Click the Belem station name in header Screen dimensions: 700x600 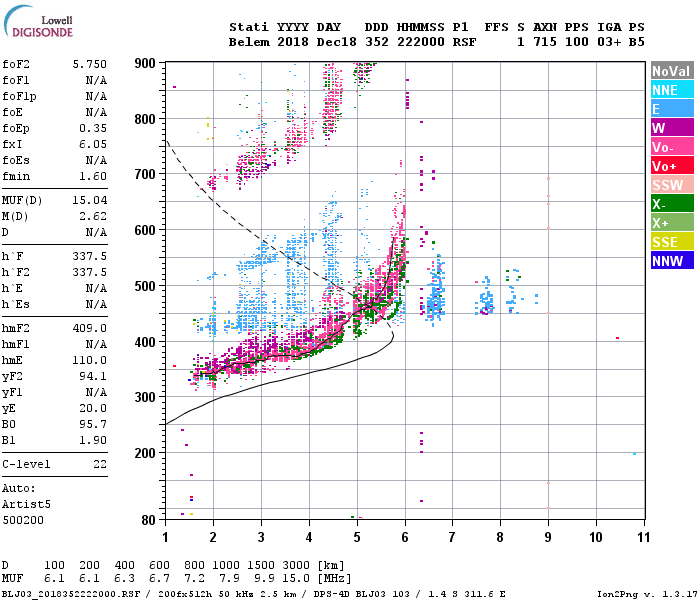249,42
